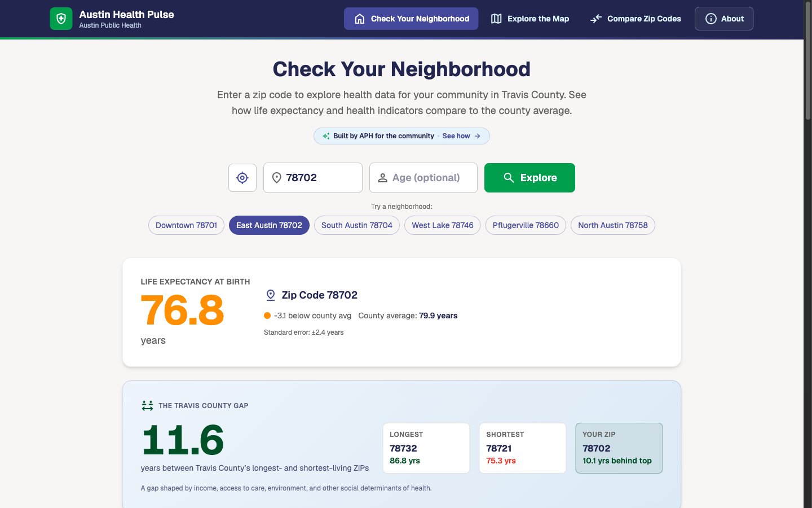Viewport: 812px width, 508px height.
Task: Click the map pin icon in zip field
Action: (277, 178)
